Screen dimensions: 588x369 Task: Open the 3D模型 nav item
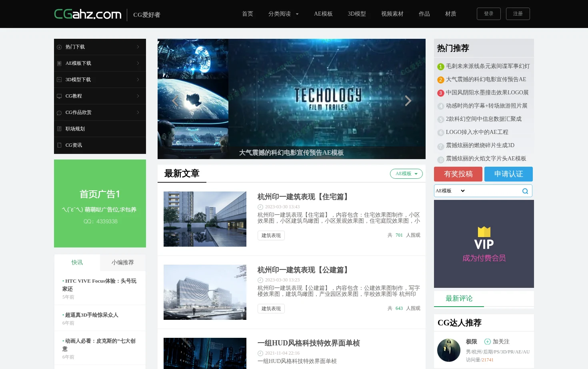(357, 14)
